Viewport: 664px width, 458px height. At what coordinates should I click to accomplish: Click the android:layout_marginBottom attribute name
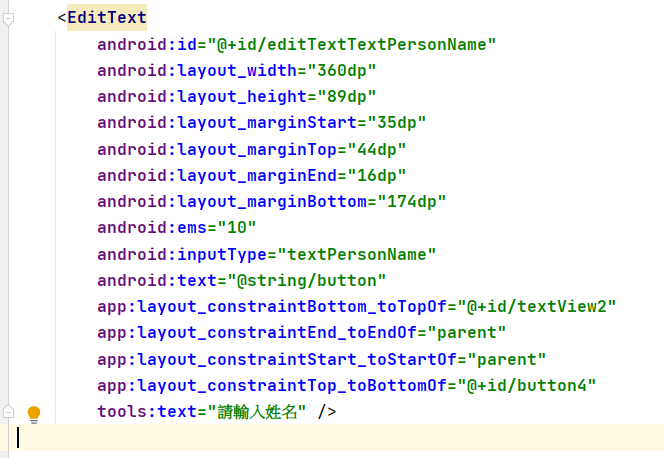(232, 201)
